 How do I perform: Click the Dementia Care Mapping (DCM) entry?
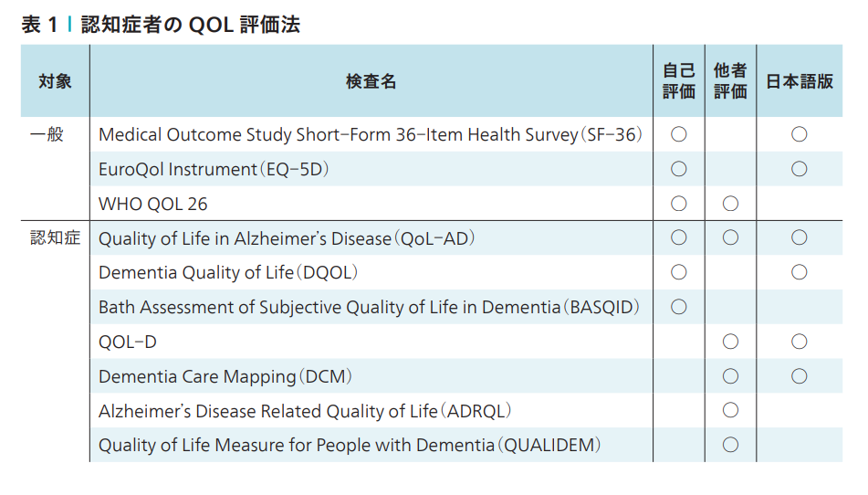pyautogui.click(x=225, y=376)
